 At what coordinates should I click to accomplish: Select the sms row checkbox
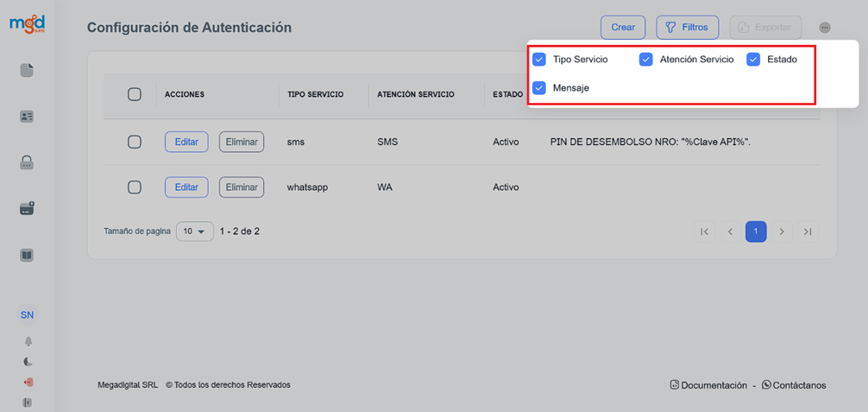pos(135,142)
